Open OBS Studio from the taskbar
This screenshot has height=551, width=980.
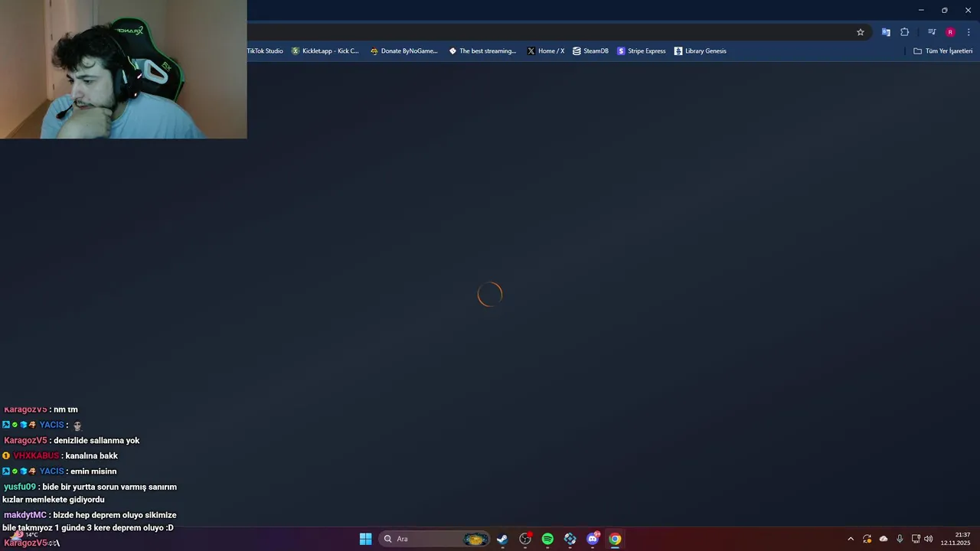tap(525, 539)
